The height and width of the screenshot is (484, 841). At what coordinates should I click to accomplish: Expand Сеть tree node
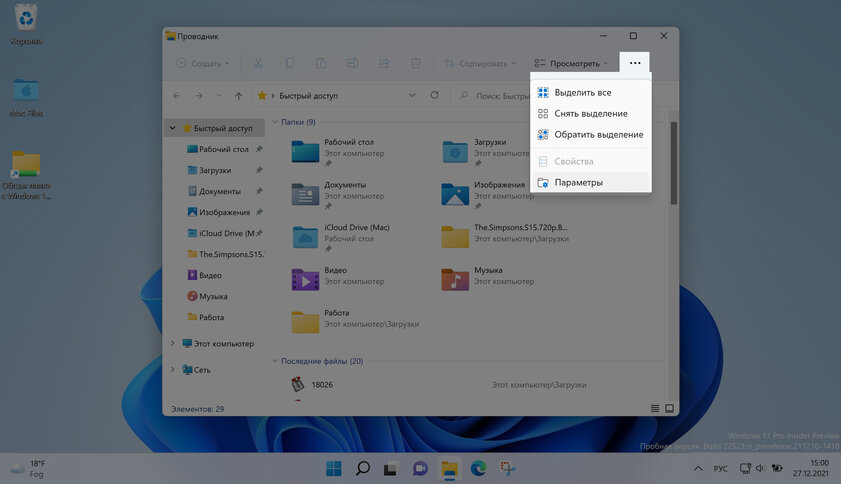click(172, 369)
